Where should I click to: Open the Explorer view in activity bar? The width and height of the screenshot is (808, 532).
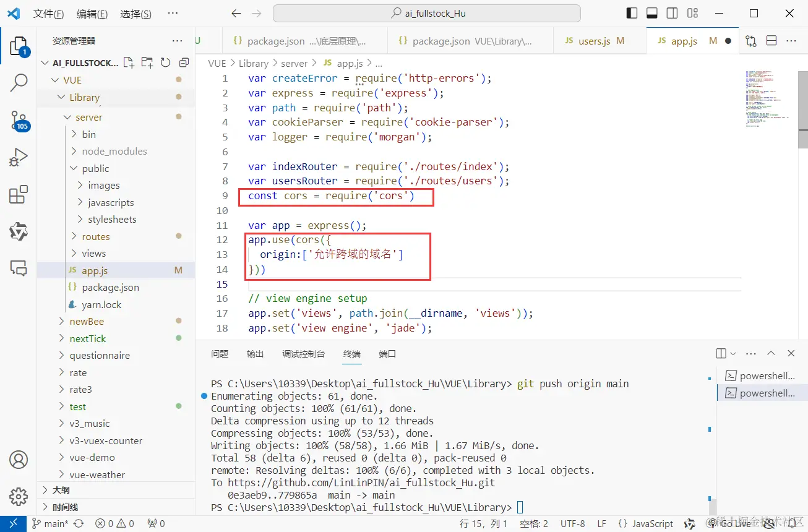[x=19, y=46]
